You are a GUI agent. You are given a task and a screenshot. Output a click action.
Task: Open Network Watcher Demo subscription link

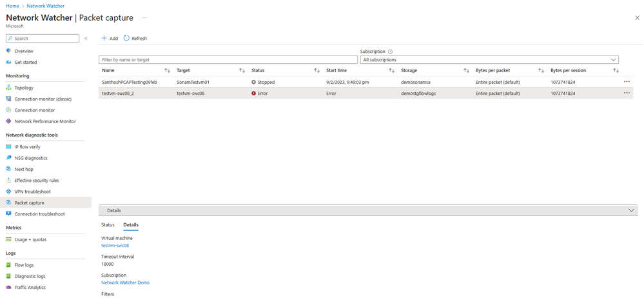125,283
